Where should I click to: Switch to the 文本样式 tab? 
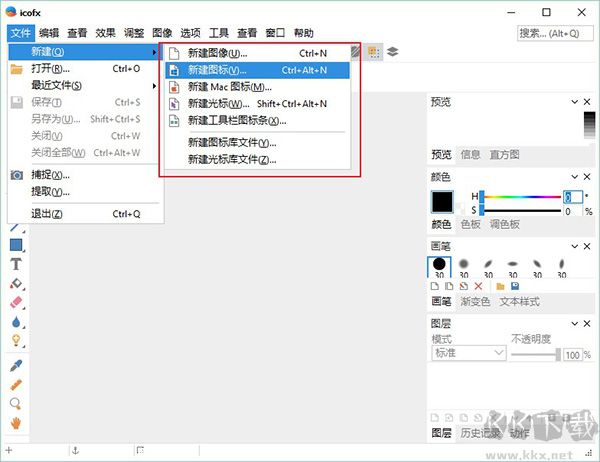point(519,301)
